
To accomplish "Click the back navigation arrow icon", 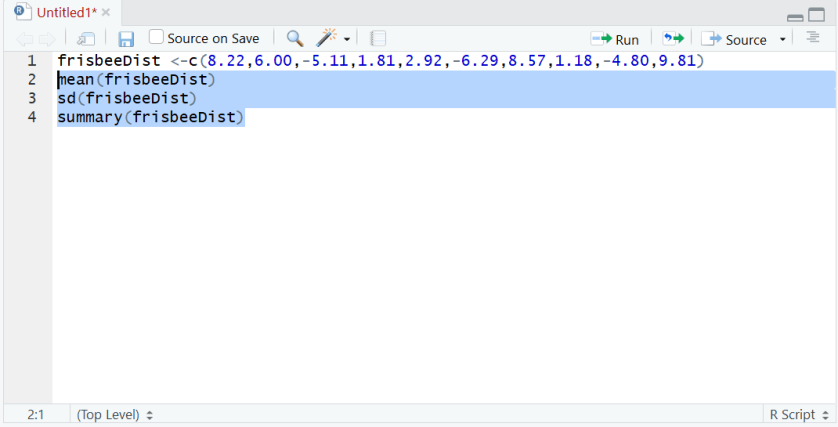I will click(x=24, y=39).
